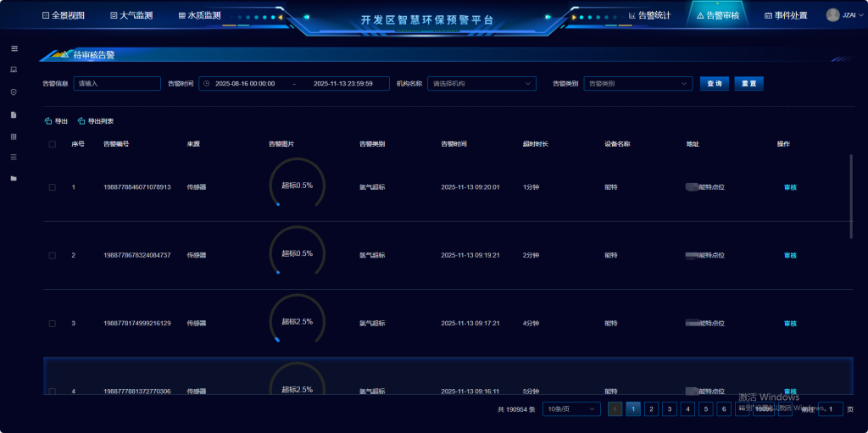Click the vertical scrollbar of the alarm table
Viewport: 868px width, 433px height.
click(x=851, y=196)
